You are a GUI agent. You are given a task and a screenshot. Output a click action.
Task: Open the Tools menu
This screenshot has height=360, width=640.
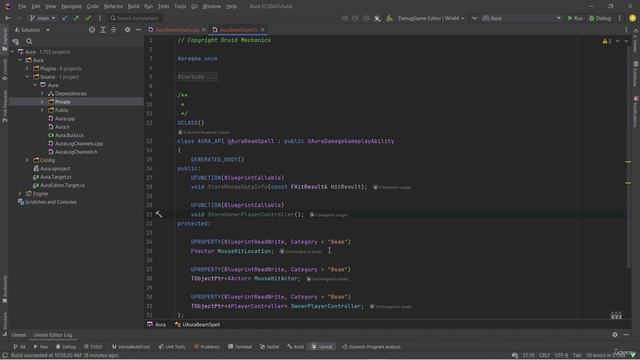click(180, 7)
